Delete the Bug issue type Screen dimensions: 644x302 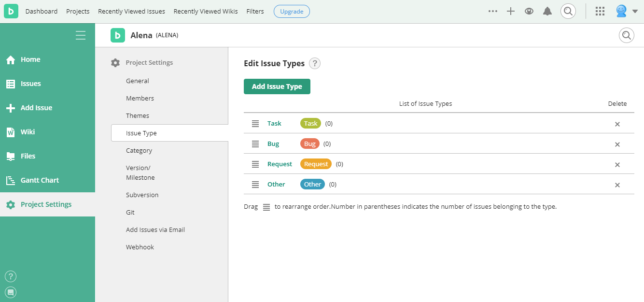[x=617, y=144]
